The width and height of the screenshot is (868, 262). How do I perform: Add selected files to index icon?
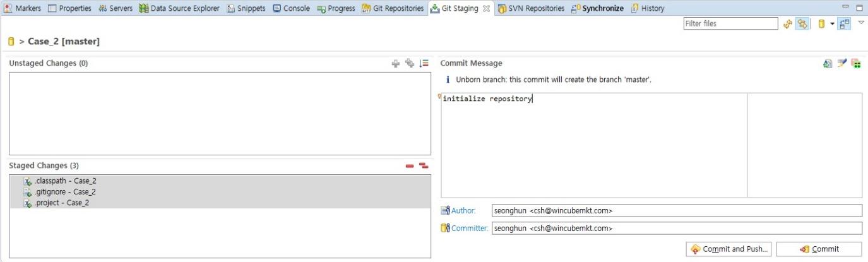[x=396, y=63]
